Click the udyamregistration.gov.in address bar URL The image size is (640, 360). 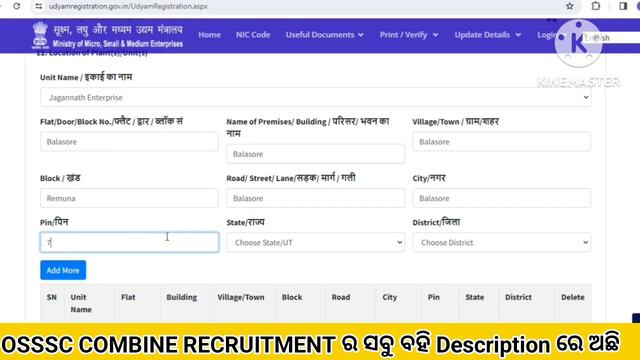click(128, 6)
